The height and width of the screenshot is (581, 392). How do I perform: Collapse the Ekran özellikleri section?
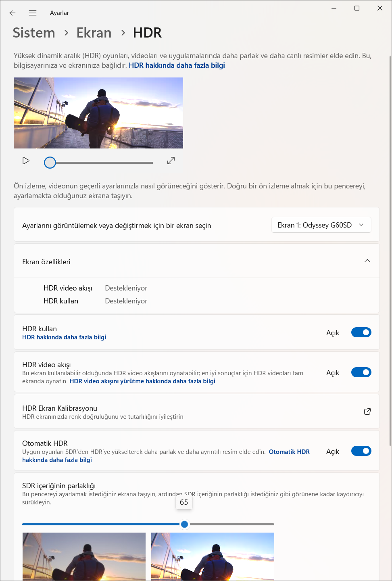click(367, 261)
